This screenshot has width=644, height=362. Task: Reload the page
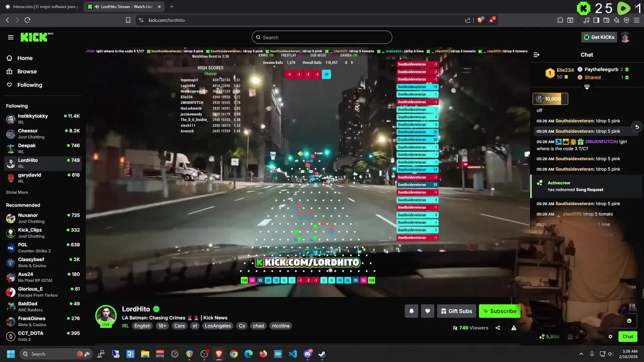[x=27, y=20]
